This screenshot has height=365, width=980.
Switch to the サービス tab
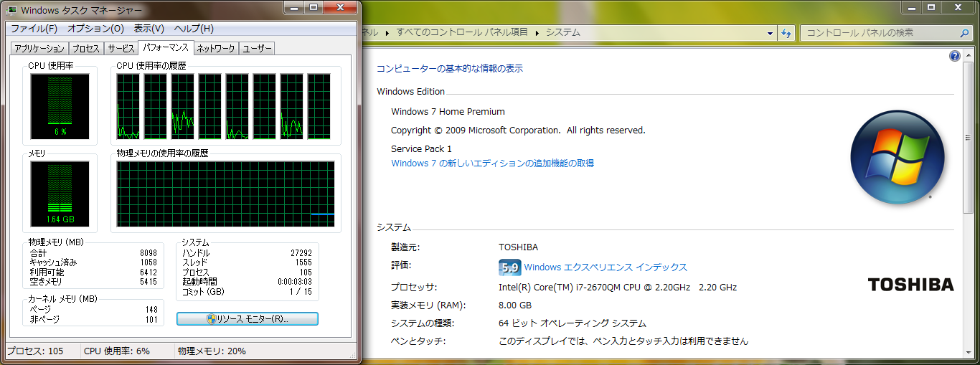point(121,49)
